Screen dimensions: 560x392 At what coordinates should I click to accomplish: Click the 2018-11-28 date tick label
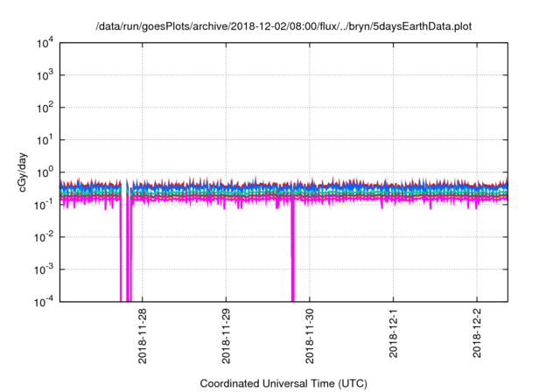coord(142,336)
